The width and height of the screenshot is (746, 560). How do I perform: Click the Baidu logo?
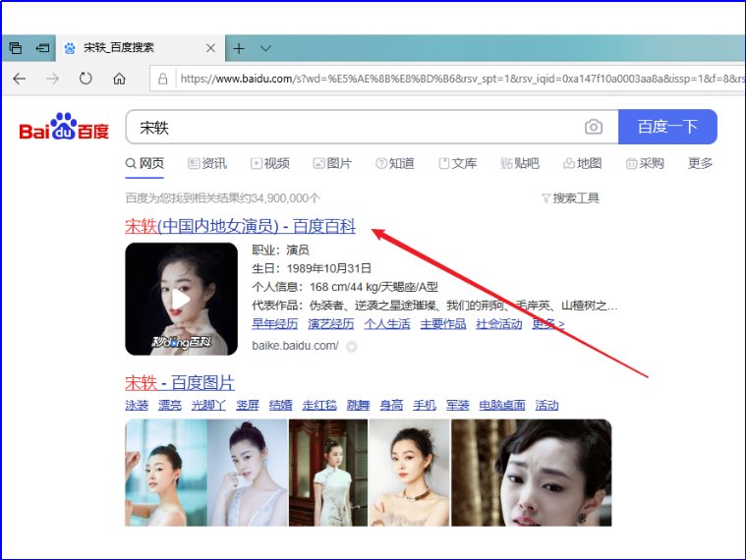click(64, 127)
